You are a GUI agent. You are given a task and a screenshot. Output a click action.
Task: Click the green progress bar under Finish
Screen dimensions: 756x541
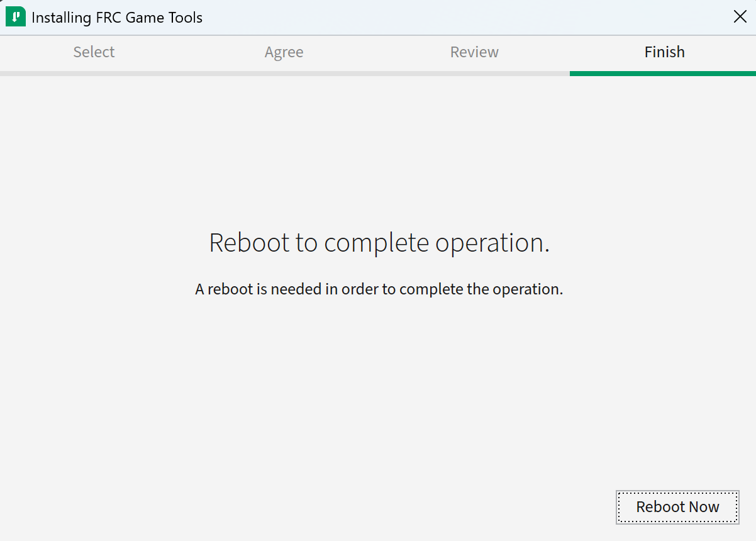click(x=662, y=74)
